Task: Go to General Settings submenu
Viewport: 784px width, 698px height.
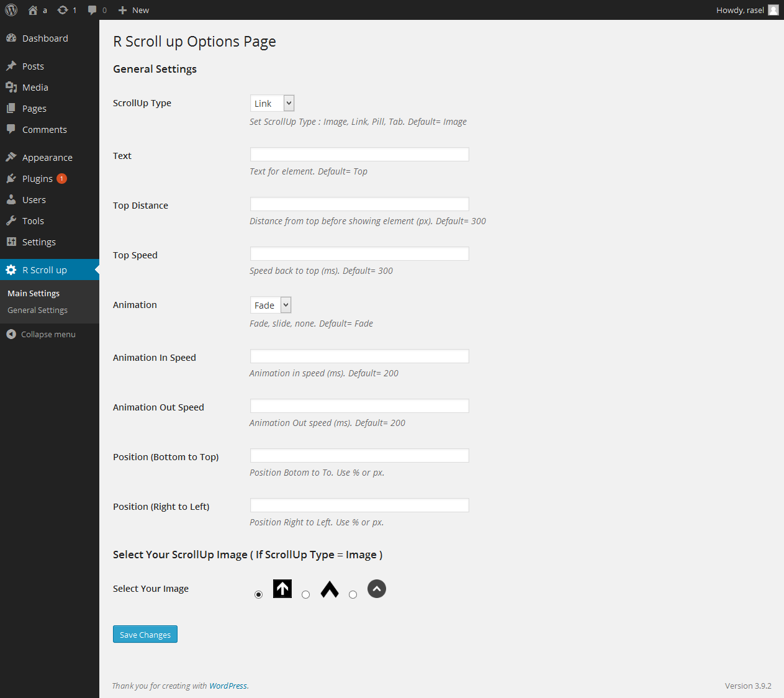Action: pyautogui.click(x=37, y=310)
